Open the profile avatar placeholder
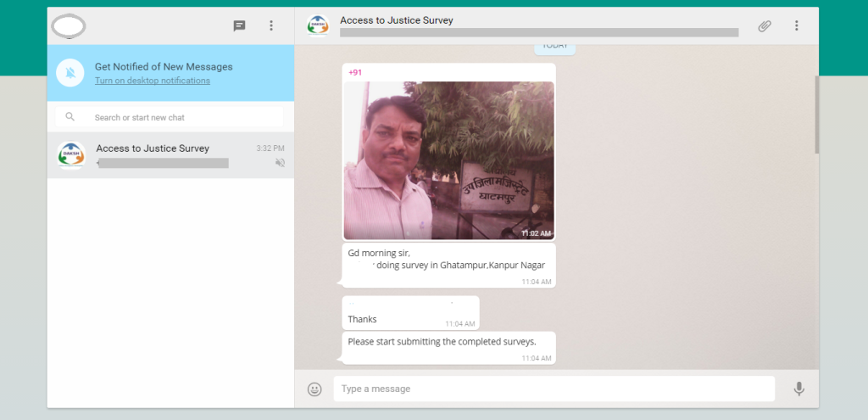 point(69,26)
